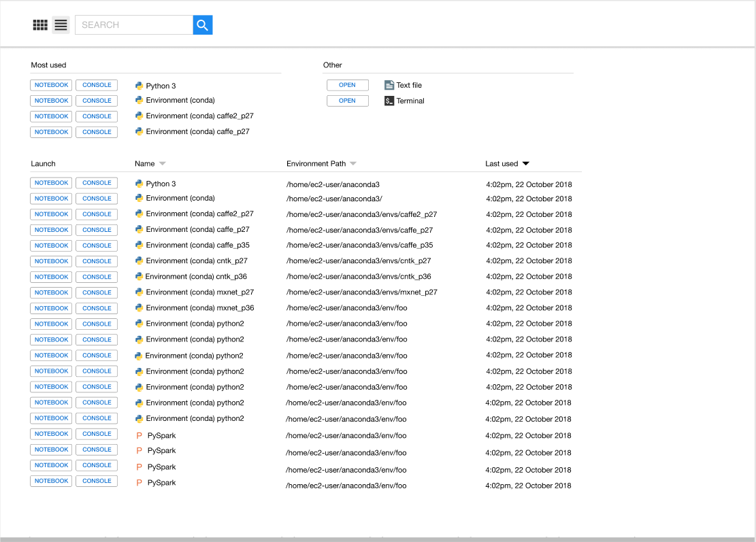Click the blue search magnifier button
This screenshot has width=756, height=542.
pyautogui.click(x=203, y=25)
